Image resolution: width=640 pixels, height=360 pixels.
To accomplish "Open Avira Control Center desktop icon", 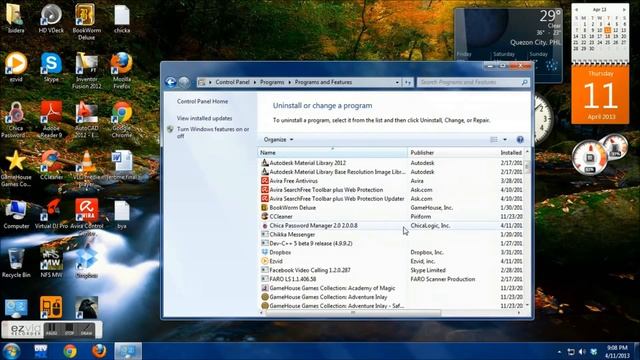I will pyautogui.click(x=87, y=217).
